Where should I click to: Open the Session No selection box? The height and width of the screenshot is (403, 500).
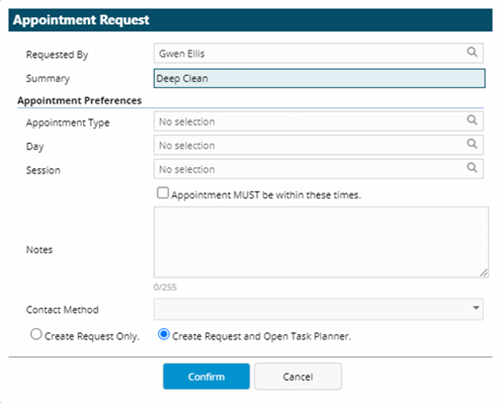click(319, 169)
